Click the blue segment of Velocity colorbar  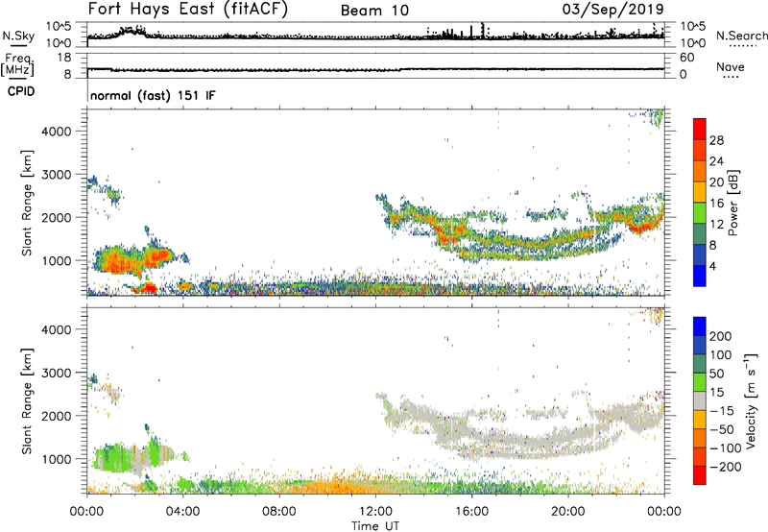(700, 326)
